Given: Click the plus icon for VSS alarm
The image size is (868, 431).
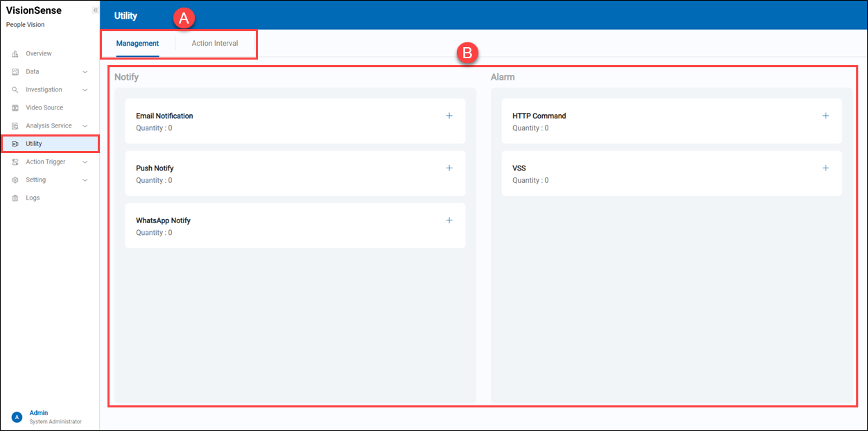Looking at the screenshot, I should point(825,168).
